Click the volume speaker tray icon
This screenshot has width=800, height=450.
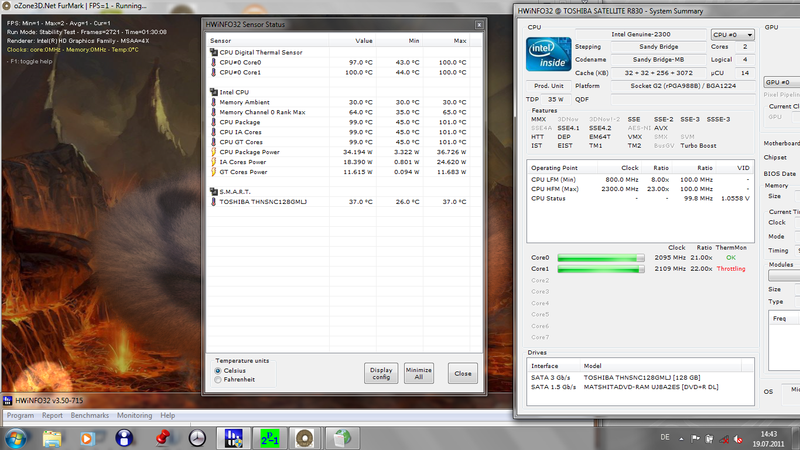point(738,439)
